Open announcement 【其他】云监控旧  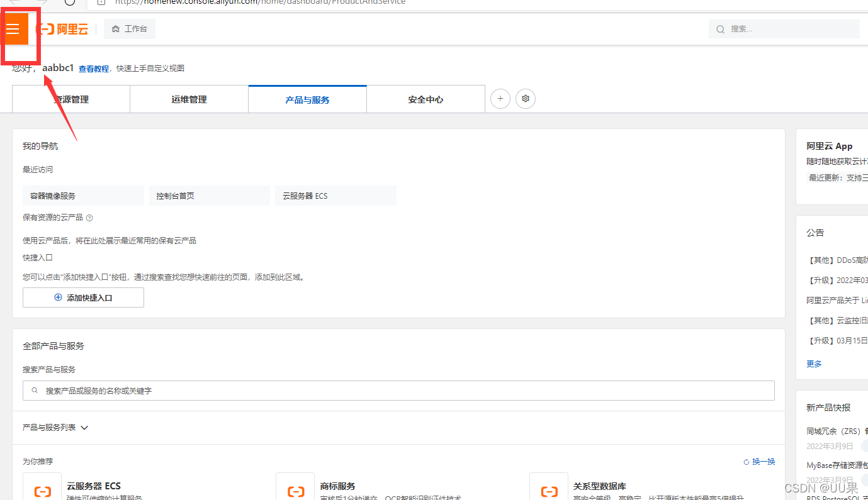[x=837, y=320]
